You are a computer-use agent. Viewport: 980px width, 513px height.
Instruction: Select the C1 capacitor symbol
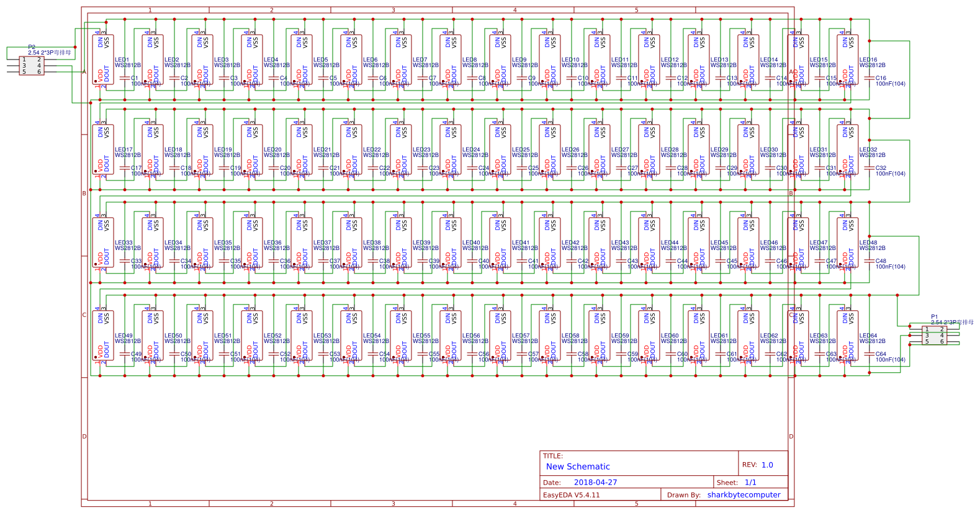[124, 78]
